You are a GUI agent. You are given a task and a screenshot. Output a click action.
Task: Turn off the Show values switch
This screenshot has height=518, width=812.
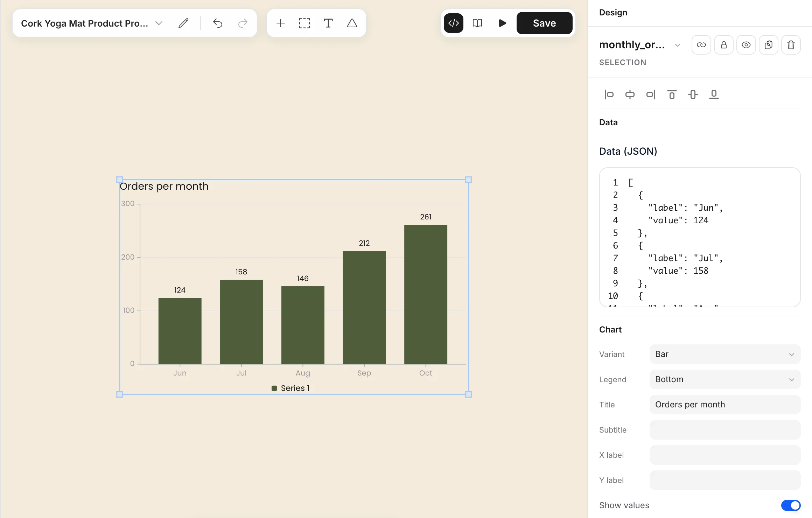791,505
